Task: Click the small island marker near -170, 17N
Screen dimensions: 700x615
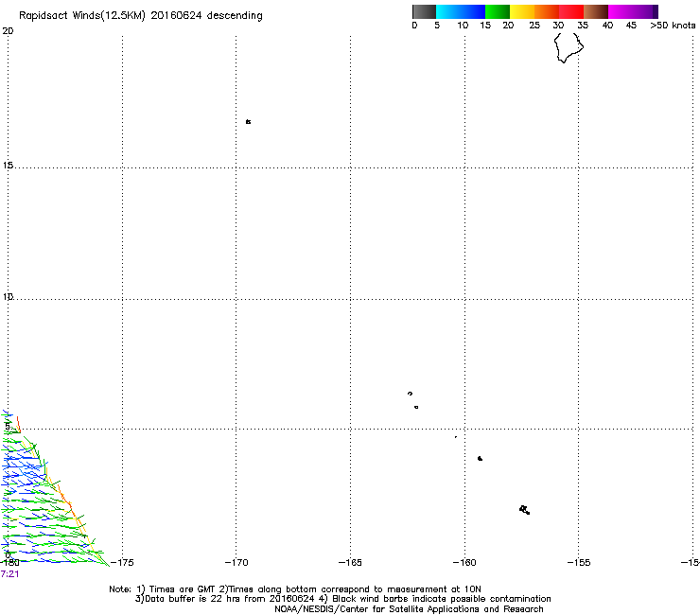Action: pyautogui.click(x=248, y=121)
